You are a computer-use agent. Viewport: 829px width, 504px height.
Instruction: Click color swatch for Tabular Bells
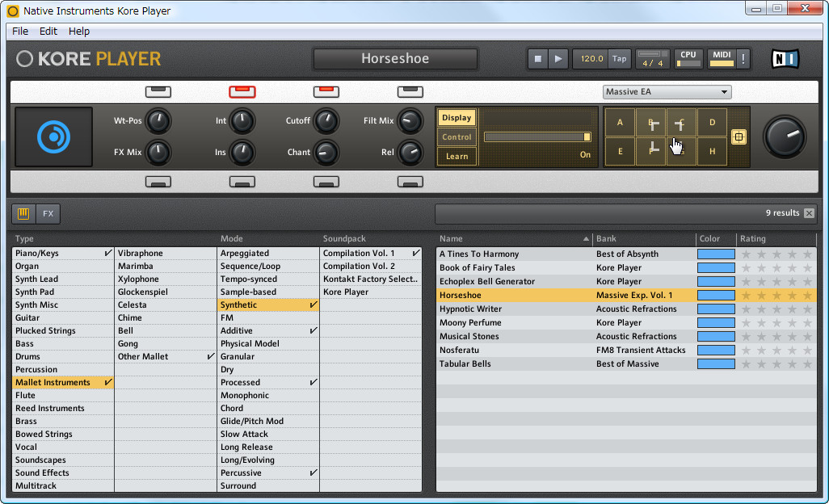click(716, 364)
